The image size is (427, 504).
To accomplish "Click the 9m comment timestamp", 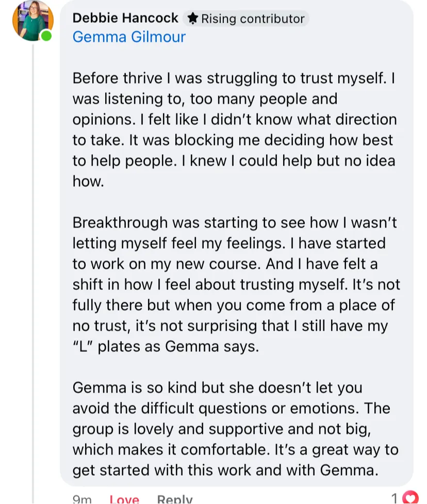I will tap(82, 499).
